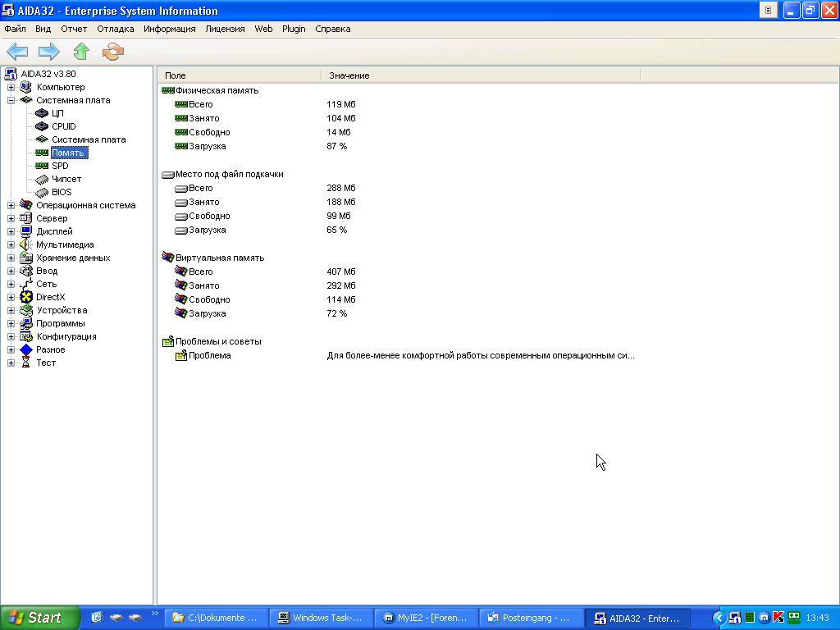Image resolution: width=840 pixels, height=630 pixels.
Task: Click the green up-level arrow icon
Action: pyautogui.click(x=81, y=52)
